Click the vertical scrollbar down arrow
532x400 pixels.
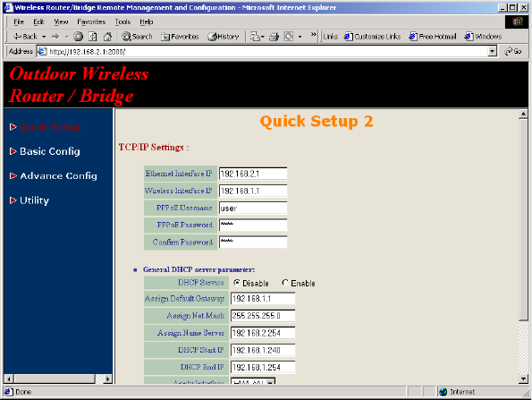coord(523,379)
